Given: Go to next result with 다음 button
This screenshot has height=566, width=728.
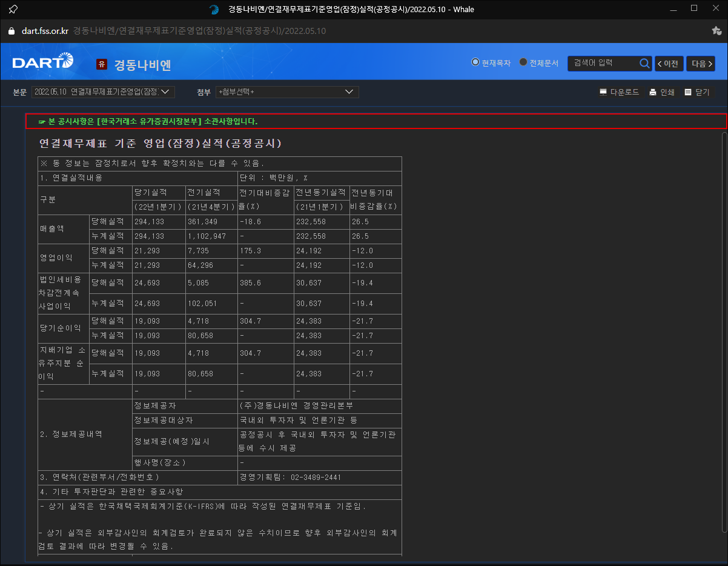Looking at the screenshot, I should click(x=700, y=64).
